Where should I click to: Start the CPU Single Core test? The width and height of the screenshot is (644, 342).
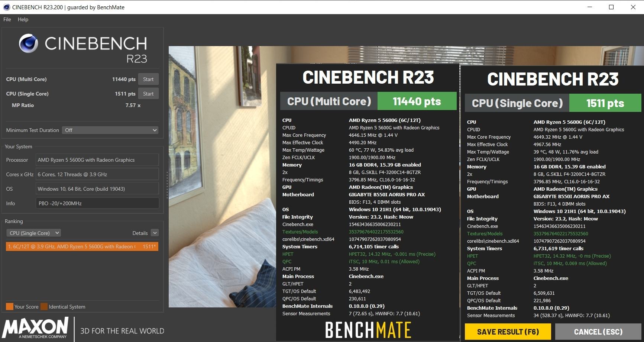click(x=148, y=94)
